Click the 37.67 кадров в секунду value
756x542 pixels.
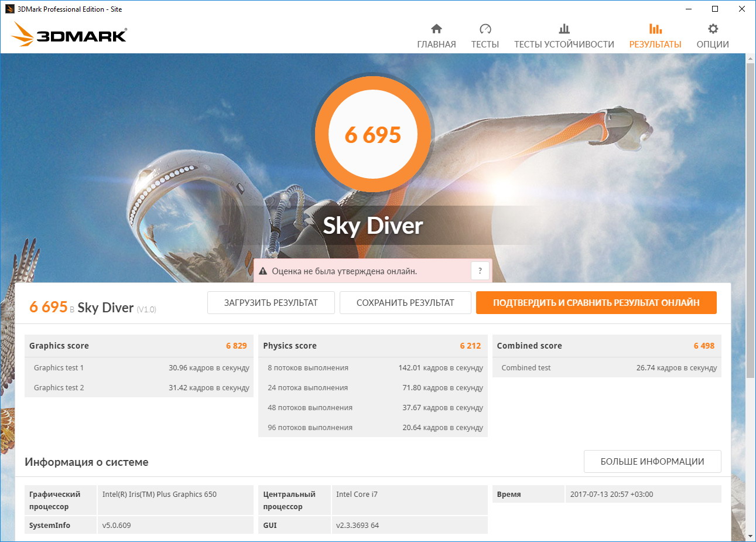[x=443, y=408]
